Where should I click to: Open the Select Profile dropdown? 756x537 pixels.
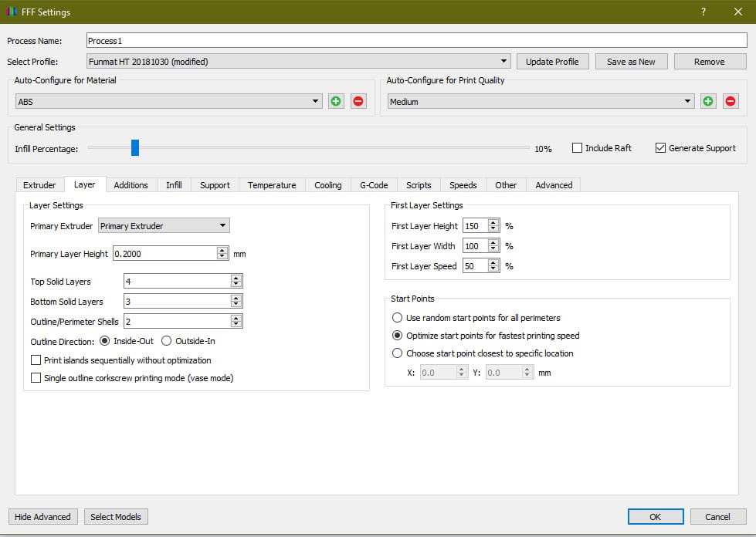click(x=504, y=62)
